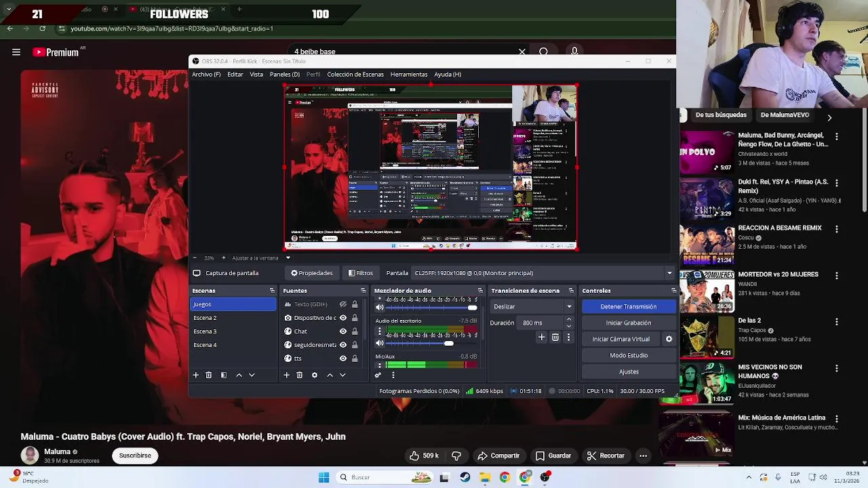The height and width of the screenshot is (488, 868).
Task: Hide seguidoresmeta source eye
Action: point(343,345)
